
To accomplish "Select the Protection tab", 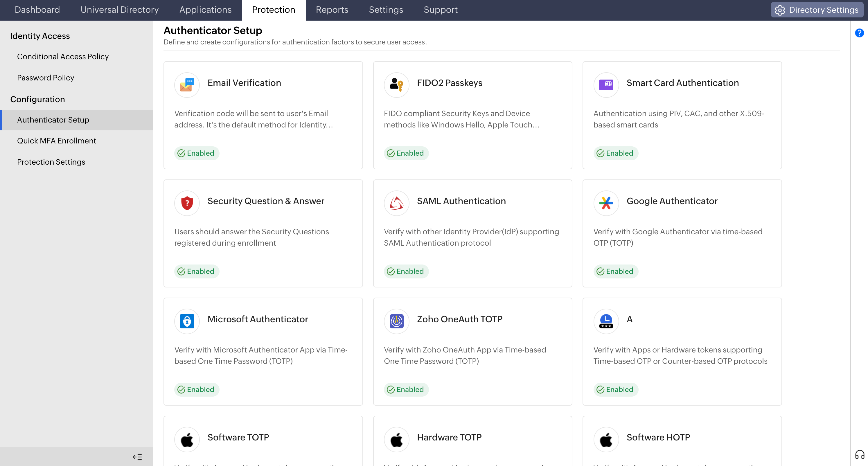I will click(x=274, y=10).
